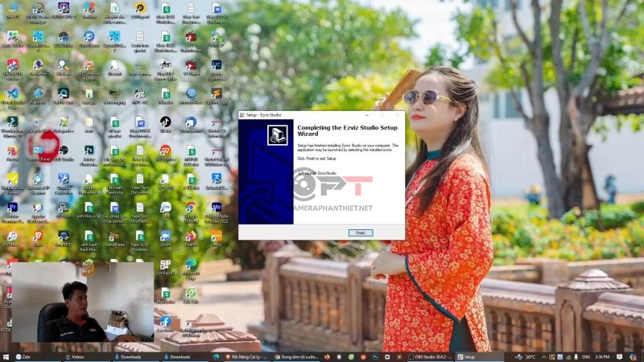The height and width of the screenshot is (362, 644).
Task: Show hidden system tray icons chevron
Action: [x=544, y=357]
